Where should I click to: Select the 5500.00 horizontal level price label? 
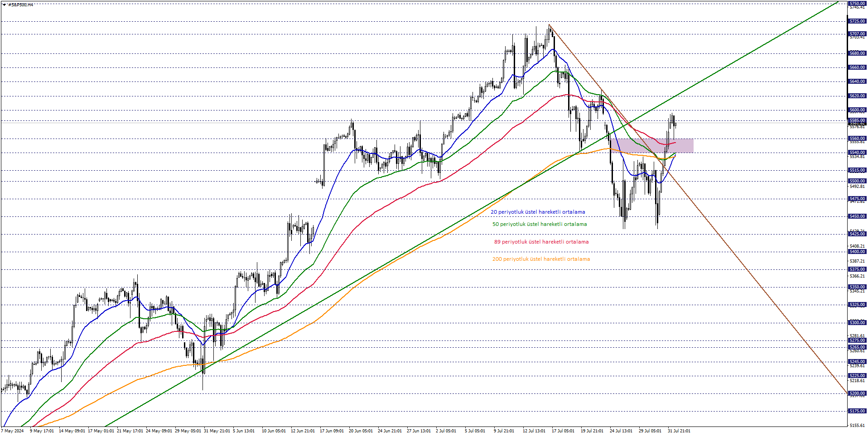coord(857,181)
